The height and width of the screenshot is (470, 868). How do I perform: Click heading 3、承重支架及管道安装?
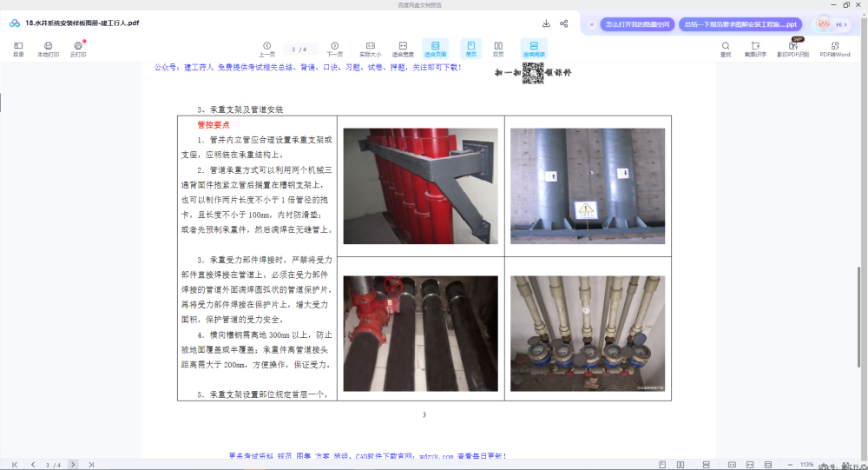(240, 109)
